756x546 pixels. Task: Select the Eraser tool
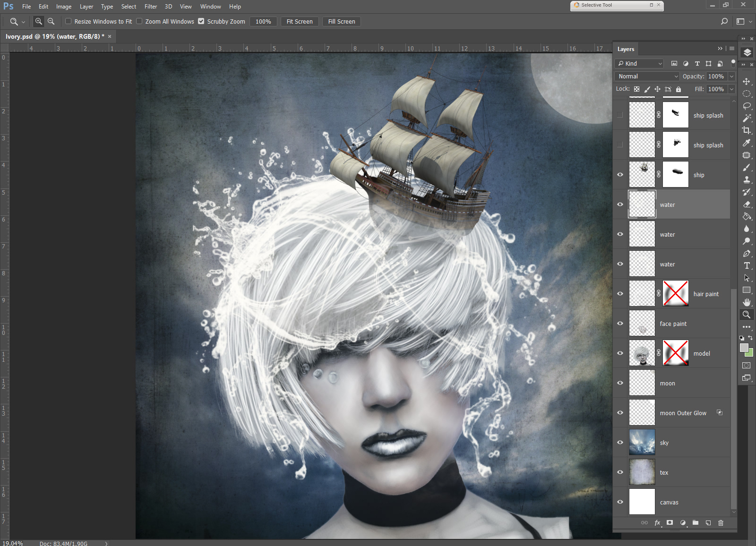click(x=747, y=205)
